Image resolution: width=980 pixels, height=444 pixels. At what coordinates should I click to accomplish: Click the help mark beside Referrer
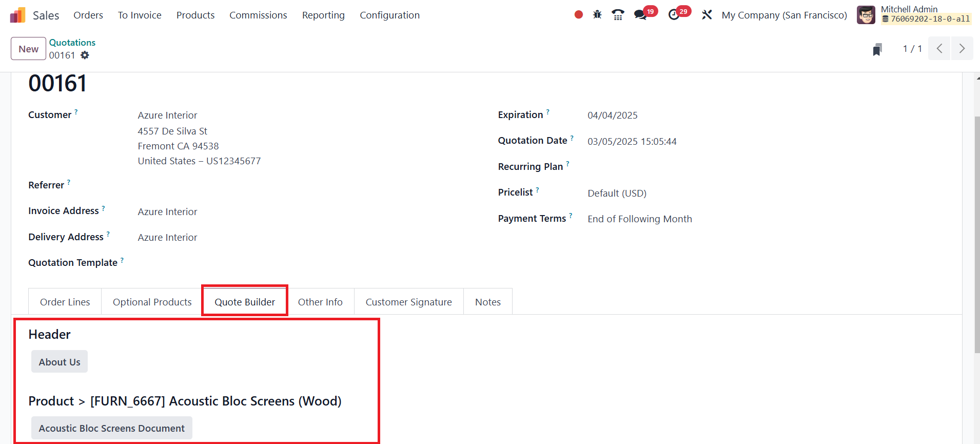click(69, 182)
